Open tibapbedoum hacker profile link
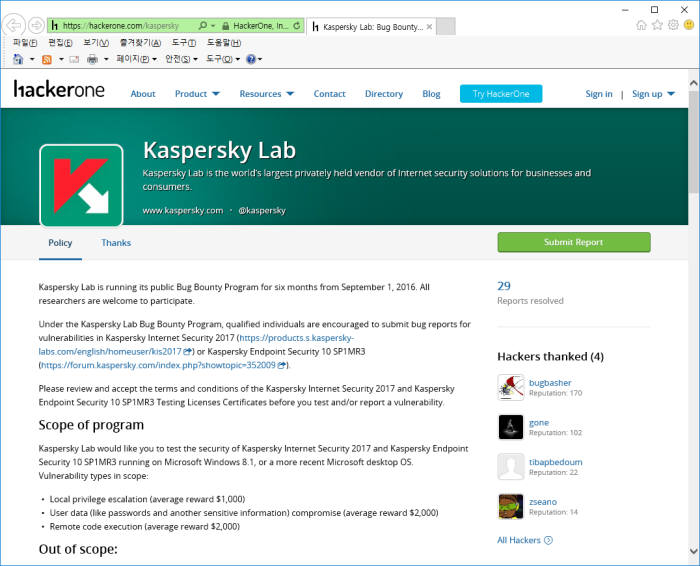Viewport: 700px width, 566px height. point(555,462)
